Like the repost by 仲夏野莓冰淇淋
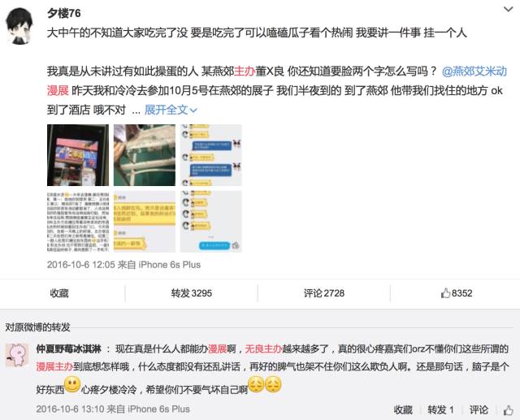520x420 pixels. coord(508,410)
